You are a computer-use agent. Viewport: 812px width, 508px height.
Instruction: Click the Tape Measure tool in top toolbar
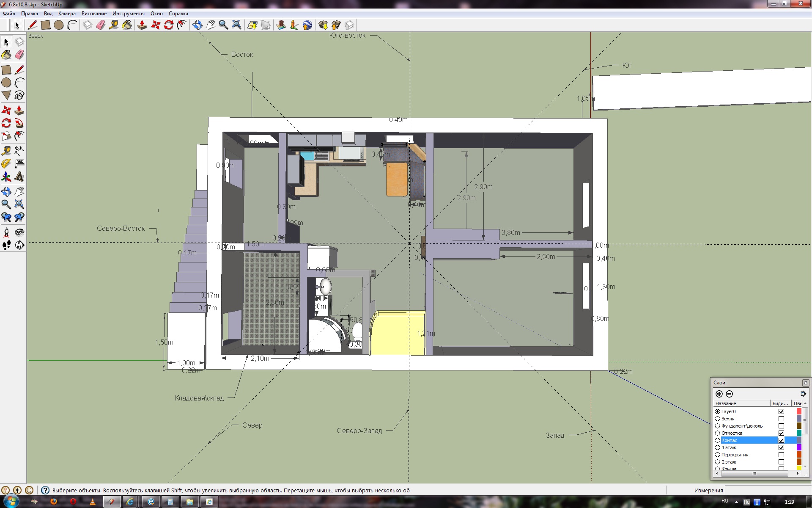pos(113,25)
